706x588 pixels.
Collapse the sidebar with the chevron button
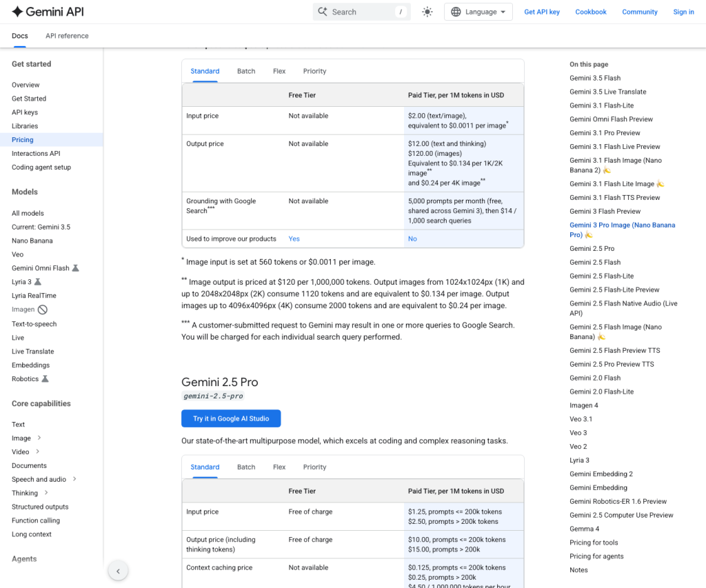tap(118, 571)
